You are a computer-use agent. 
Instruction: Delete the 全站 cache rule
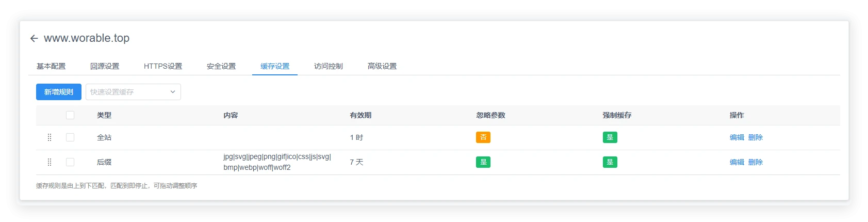click(756, 137)
